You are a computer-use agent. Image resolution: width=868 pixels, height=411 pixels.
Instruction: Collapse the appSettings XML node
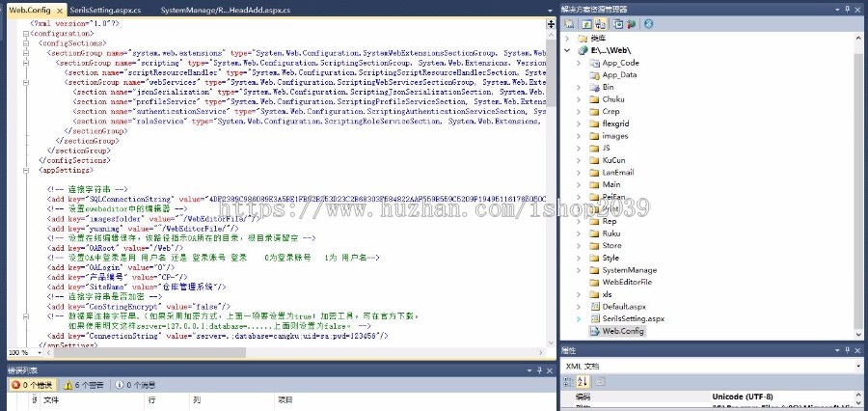pyautogui.click(x=25, y=170)
